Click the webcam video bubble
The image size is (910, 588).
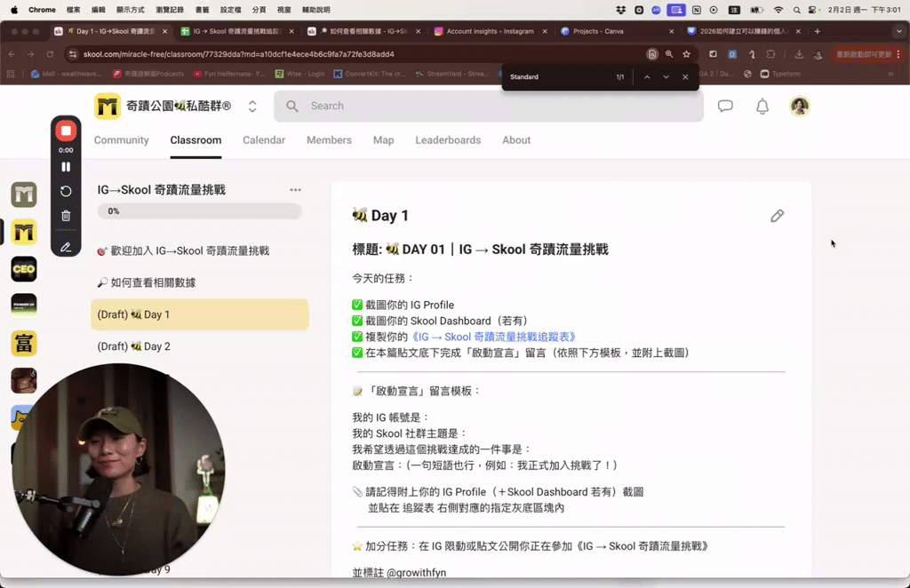click(118, 470)
